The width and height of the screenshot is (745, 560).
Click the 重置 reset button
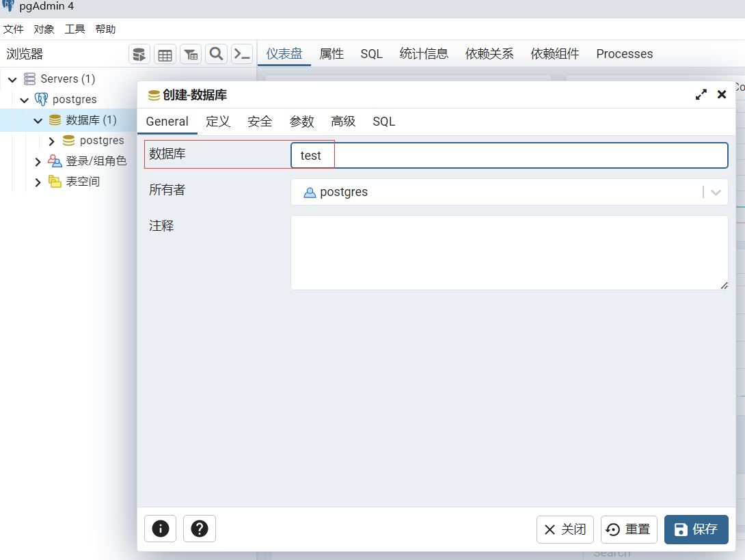coord(629,529)
